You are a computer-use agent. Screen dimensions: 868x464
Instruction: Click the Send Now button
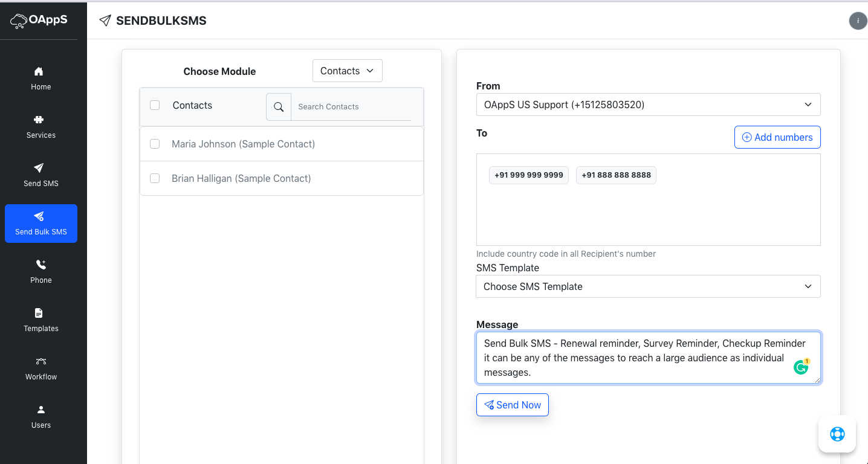(x=513, y=405)
